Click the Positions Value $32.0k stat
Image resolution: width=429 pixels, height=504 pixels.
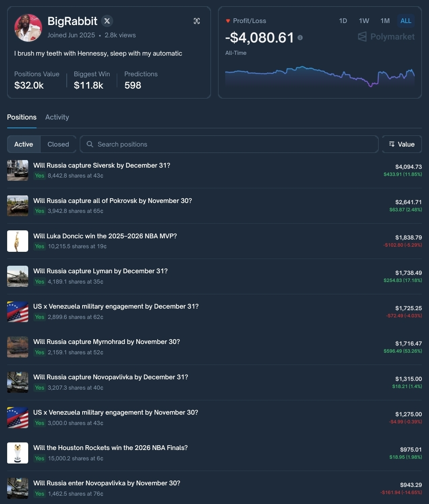[37, 80]
